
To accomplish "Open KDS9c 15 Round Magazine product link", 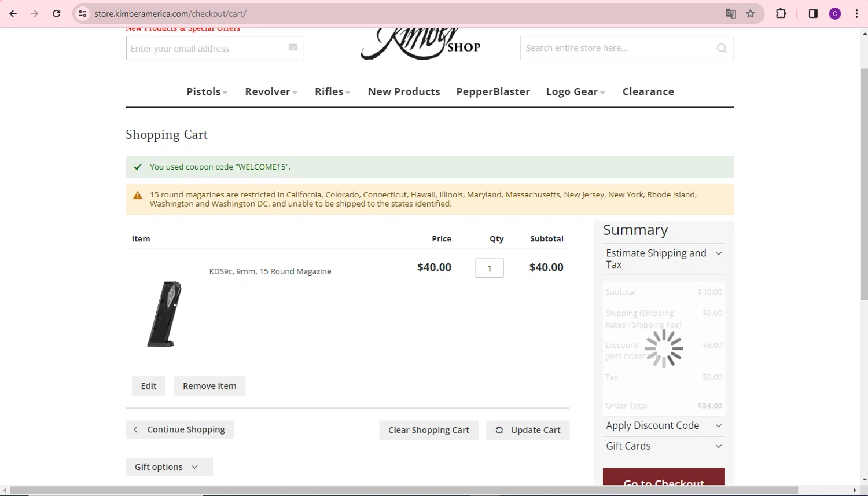I will tap(270, 271).
